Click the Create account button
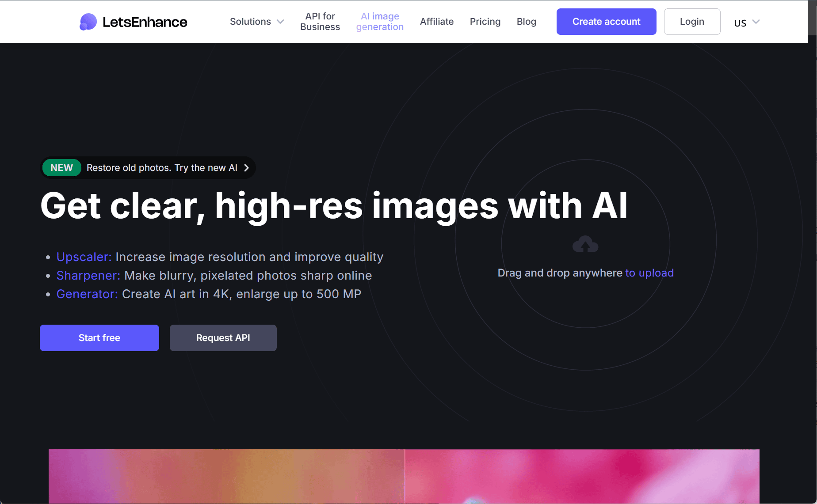 point(606,22)
